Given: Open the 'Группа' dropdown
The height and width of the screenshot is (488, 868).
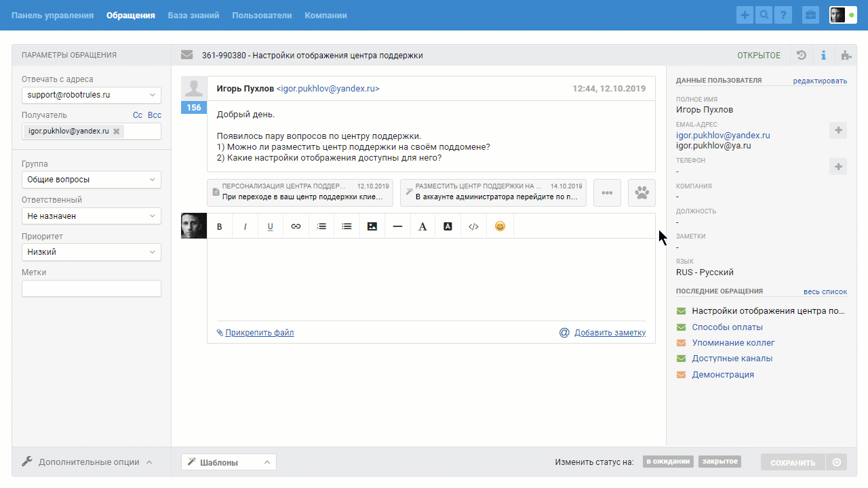Looking at the screenshot, I should pyautogui.click(x=92, y=180).
